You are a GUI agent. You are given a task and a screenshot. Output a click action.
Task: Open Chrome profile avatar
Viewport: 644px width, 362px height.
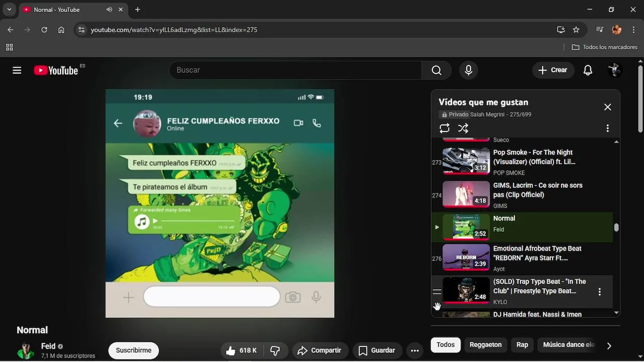click(x=616, y=30)
